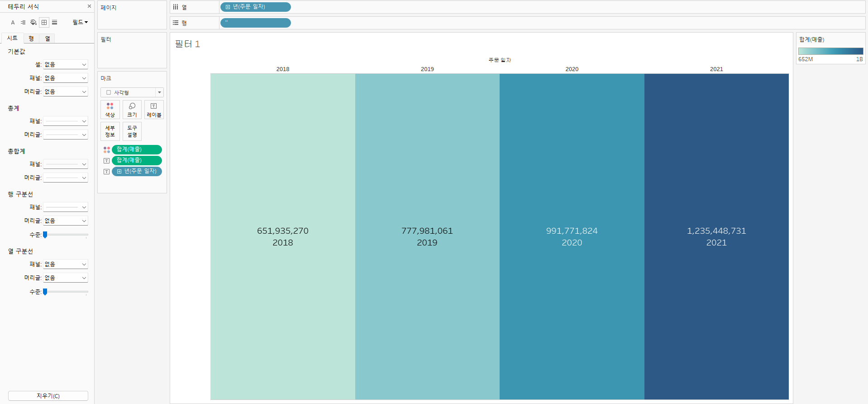The width and height of the screenshot is (868, 404).
Task: Open the lines format icon
Action: (54, 22)
